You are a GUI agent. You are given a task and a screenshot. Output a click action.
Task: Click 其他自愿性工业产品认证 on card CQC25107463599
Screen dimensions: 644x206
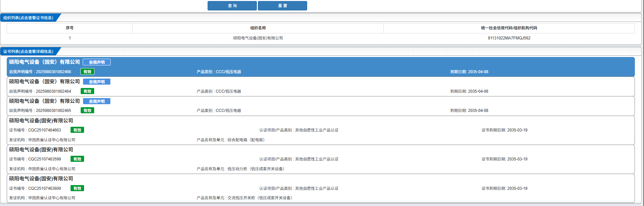317,159
